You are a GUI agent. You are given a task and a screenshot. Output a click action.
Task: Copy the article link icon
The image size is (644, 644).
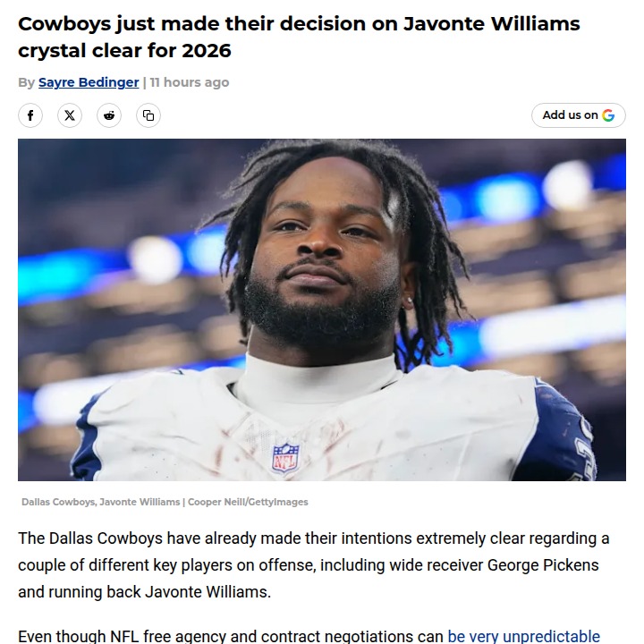(x=148, y=115)
